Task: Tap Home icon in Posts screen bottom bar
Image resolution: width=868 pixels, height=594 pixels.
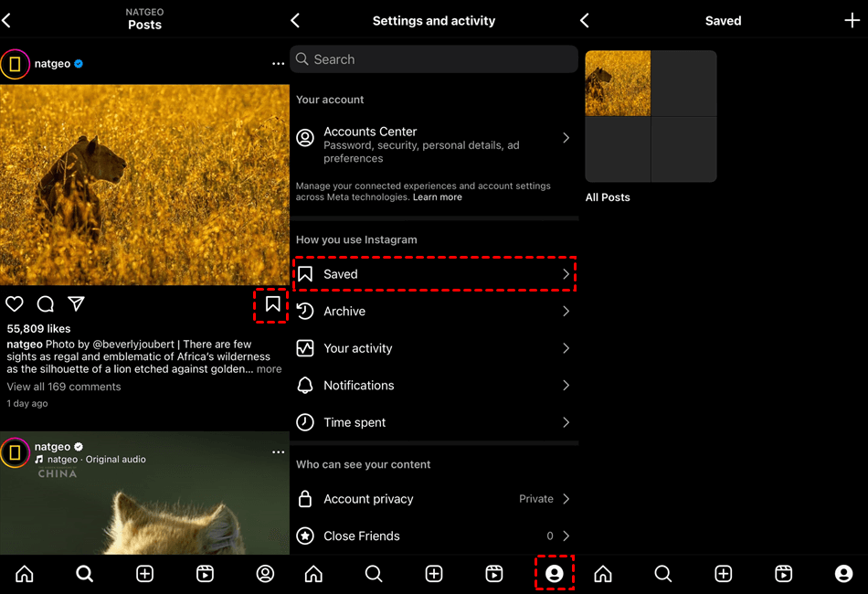Action: (25, 574)
